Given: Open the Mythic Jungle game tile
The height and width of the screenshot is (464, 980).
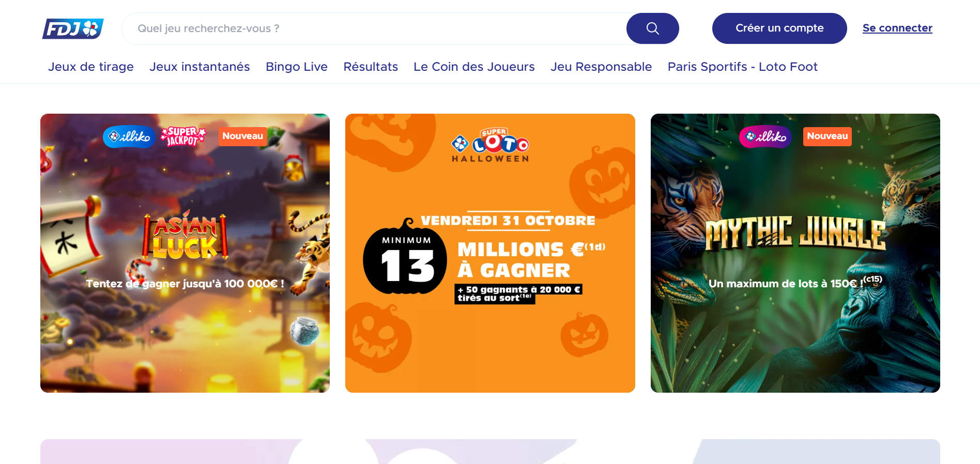Looking at the screenshot, I should coord(795,253).
